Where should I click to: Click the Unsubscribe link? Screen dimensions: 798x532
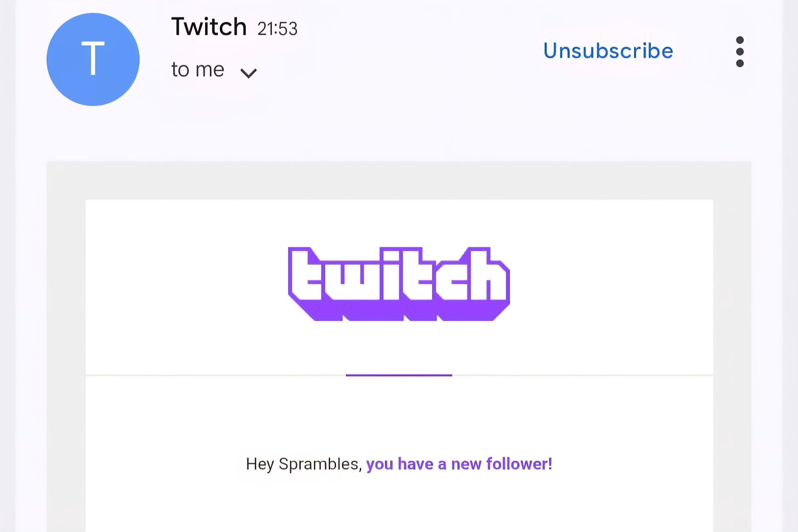(x=608, y=51)
